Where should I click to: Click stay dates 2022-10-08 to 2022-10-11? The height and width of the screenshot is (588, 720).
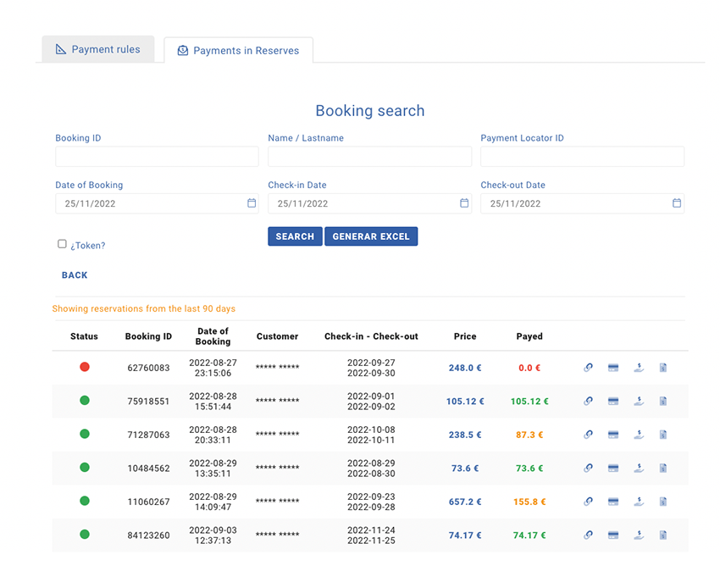click(x=371, y=435)
